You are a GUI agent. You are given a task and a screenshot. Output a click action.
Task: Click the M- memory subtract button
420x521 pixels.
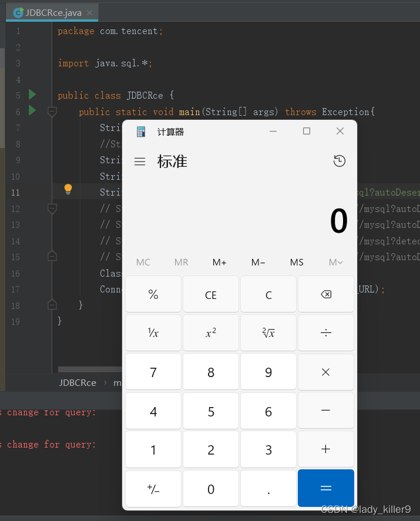(258, 263)
